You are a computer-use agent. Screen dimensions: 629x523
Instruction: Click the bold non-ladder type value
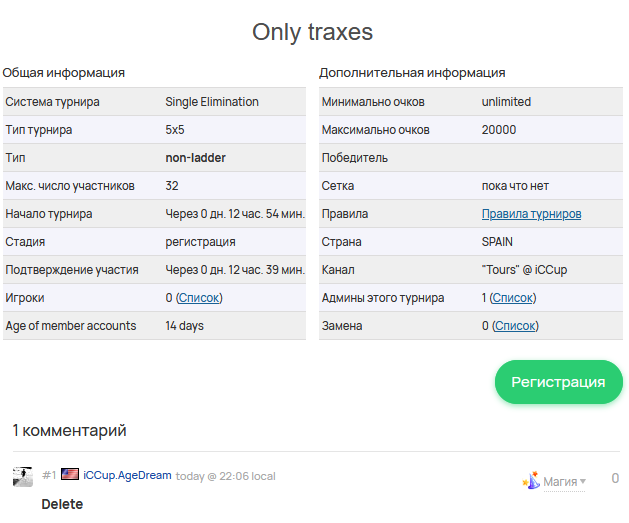tap(195, 158)
